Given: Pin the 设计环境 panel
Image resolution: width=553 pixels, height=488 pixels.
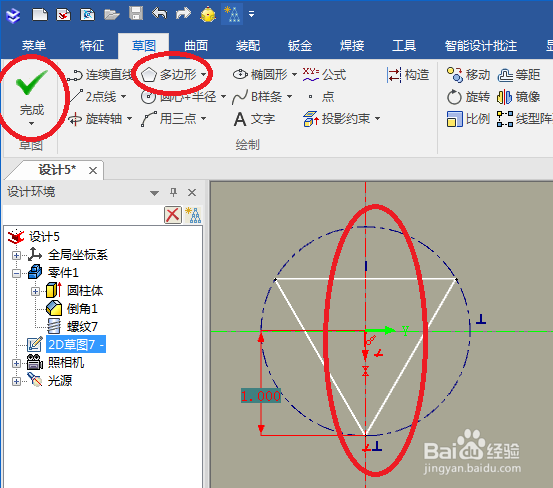Looking at the screenshot, I should 173,193.
